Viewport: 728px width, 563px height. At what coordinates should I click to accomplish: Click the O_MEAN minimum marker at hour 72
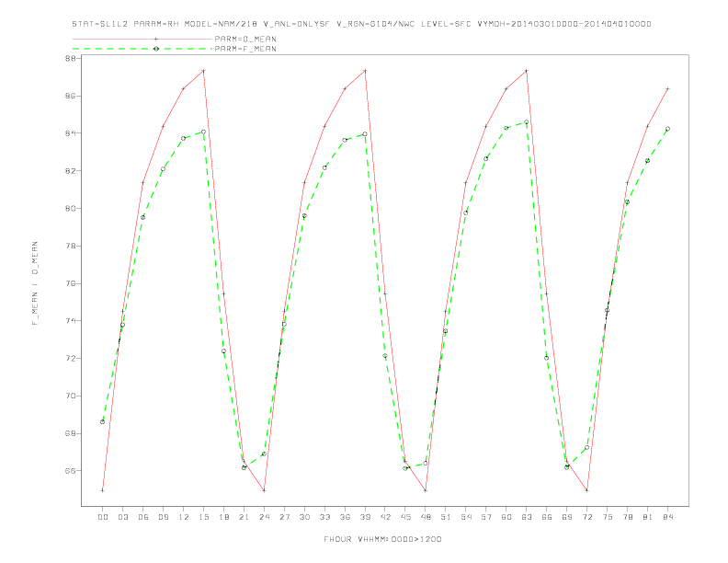pos(586,490)
